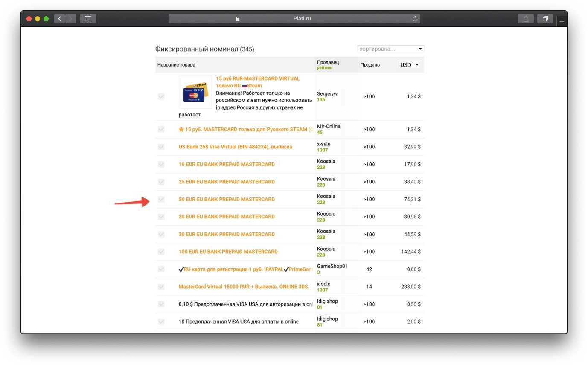Click seller name Mir-Online
Screen dimensions: 588x365
[x=329, y=126]
